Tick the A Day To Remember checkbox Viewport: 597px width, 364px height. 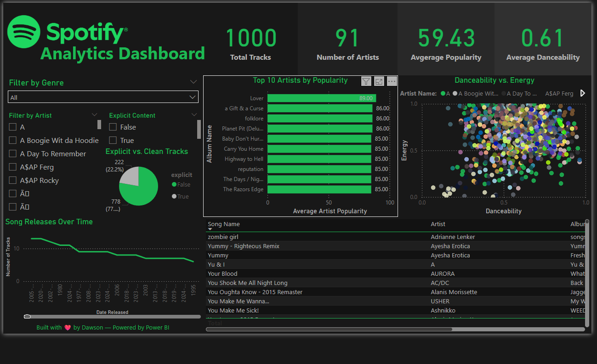(13, 154)
